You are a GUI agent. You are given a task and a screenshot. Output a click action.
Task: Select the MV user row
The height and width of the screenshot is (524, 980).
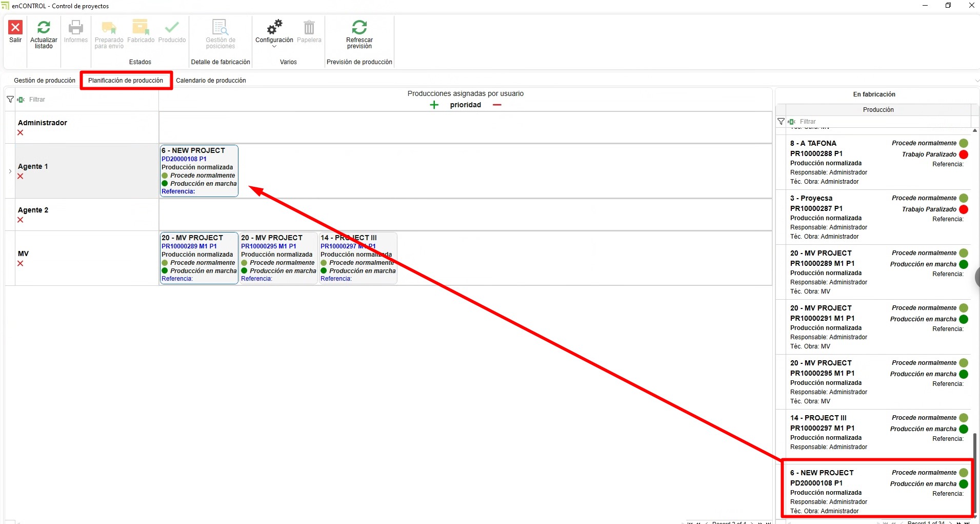(x=87, y=258)
